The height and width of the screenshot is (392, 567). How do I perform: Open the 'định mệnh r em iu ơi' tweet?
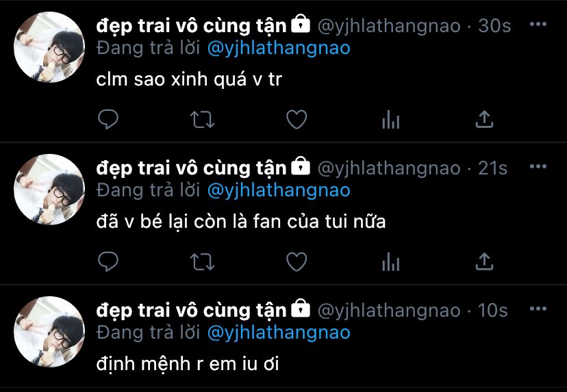pyautogui.click(x=188, y=364)
